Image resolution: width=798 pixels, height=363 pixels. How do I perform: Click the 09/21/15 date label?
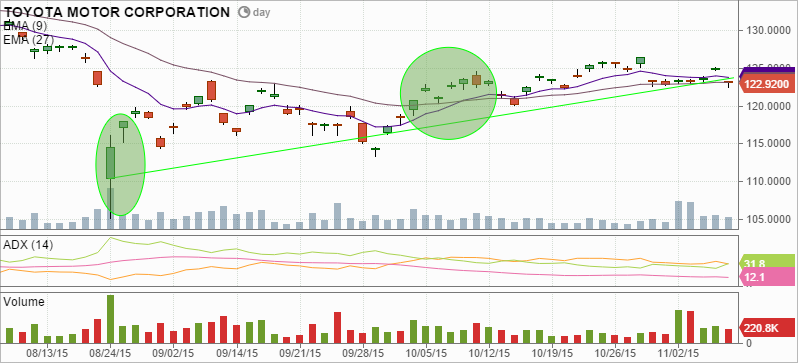[300, 352]
